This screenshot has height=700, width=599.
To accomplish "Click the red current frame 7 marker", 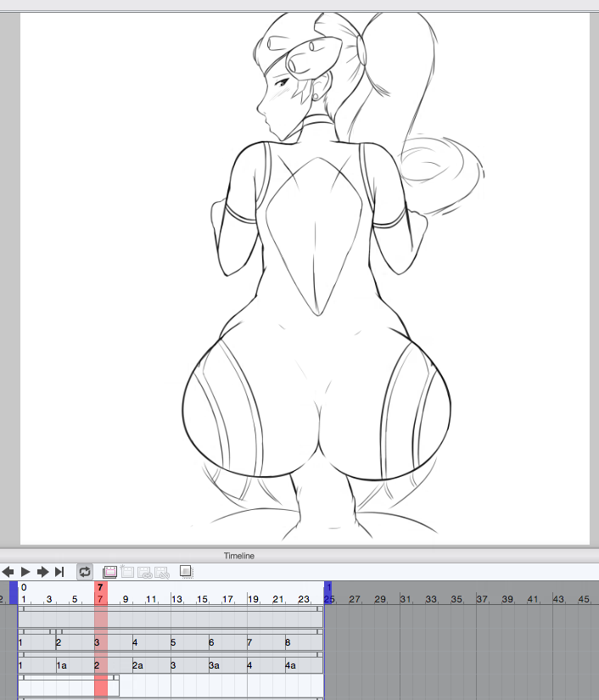I will pos(100,593).
